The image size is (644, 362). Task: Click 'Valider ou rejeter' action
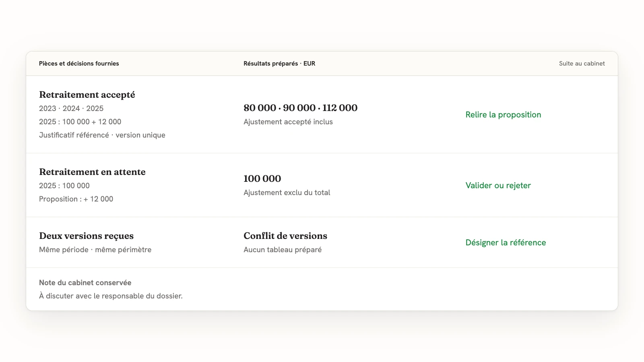click(x=498, y=185)
